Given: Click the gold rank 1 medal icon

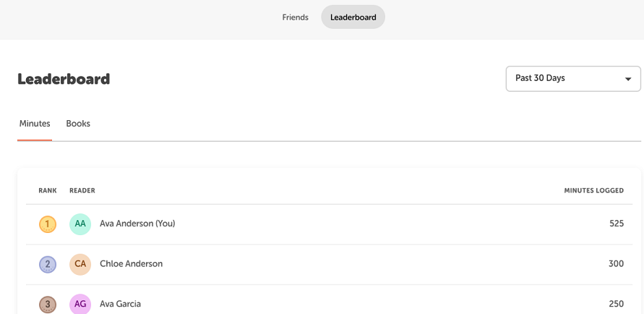Looking at the screenshot, I should [48, 224].
